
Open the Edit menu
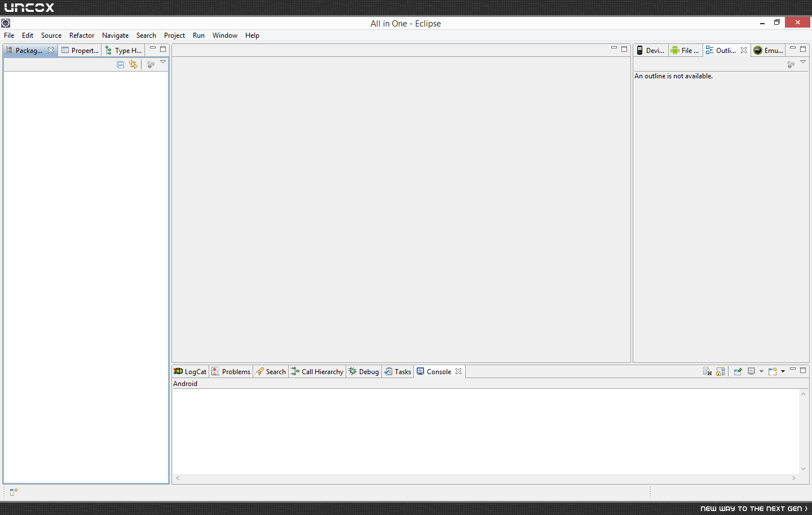point(28,35)
